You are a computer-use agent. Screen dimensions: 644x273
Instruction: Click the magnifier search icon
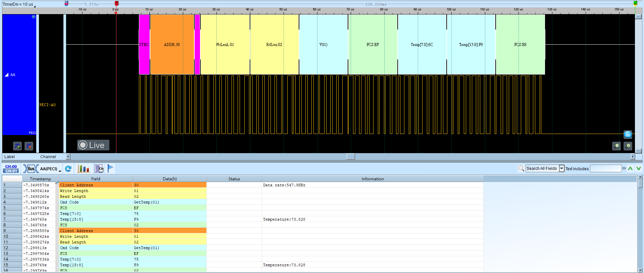pos(521,168)
